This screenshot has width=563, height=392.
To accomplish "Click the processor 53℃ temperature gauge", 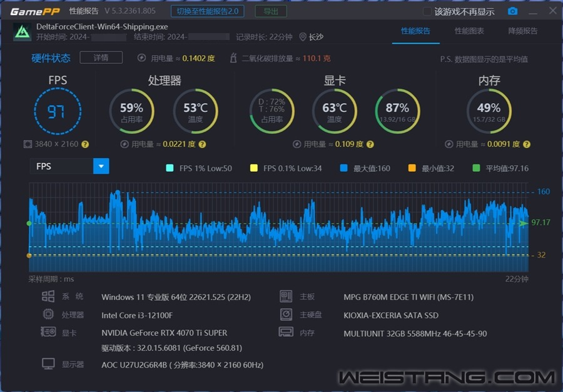I will pyautogui.click(x=196, y=111).
